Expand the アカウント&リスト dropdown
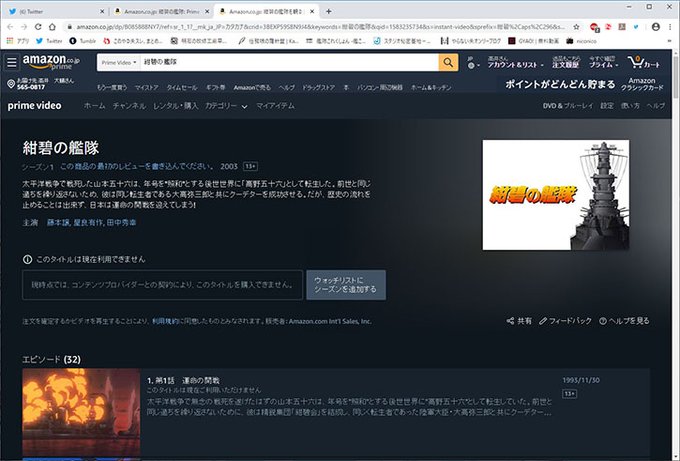Viewport: 680px width, 461px height. (x=515, y=62)
